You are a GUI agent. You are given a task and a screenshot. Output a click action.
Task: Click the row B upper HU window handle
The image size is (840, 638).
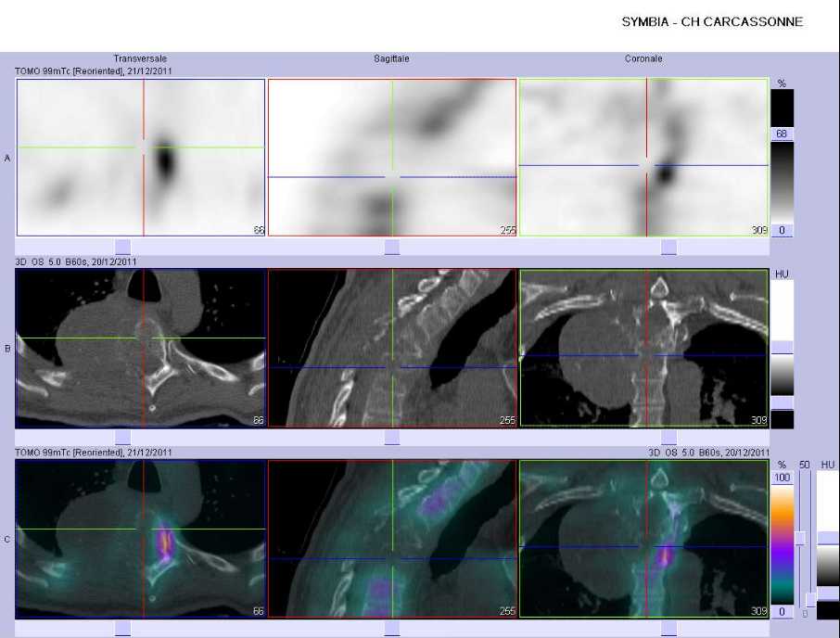(782, 347)
